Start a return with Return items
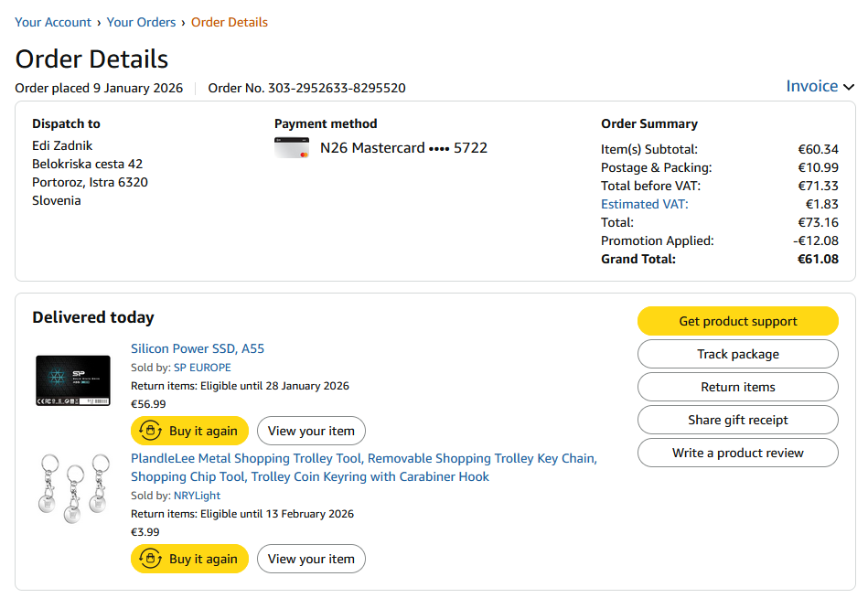868x598 pixels. [737, 387]
